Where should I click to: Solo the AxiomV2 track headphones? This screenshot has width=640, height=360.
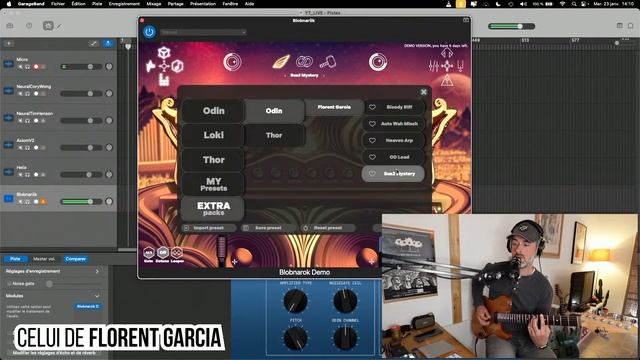(x=28, y=148)
